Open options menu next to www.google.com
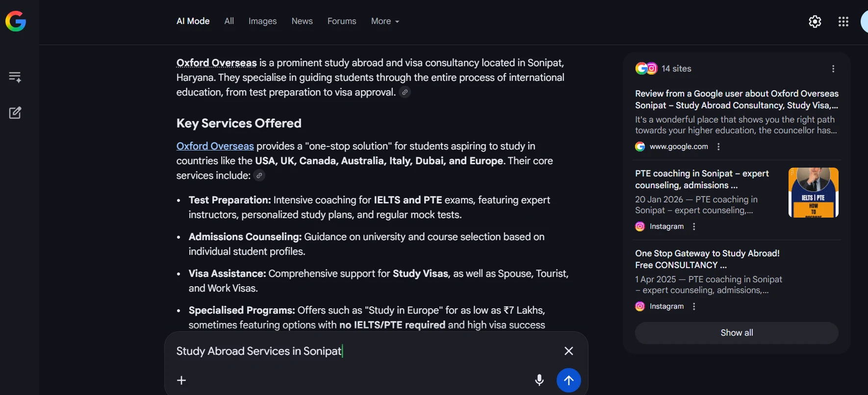 [x=718, y=147]
